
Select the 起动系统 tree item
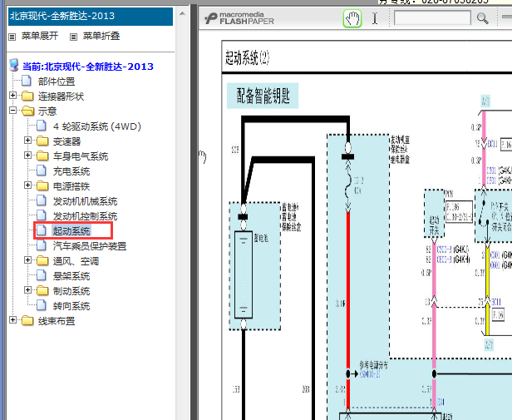(71, 231)
